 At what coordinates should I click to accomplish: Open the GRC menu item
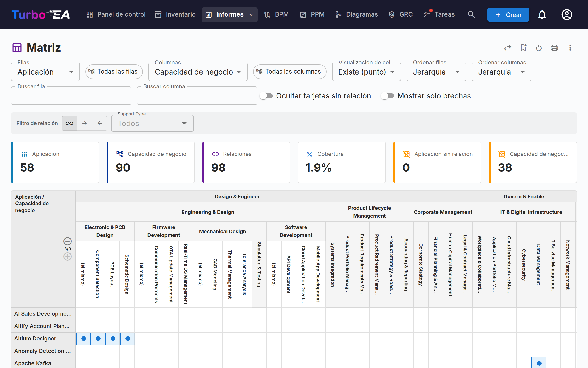point(400,14)
